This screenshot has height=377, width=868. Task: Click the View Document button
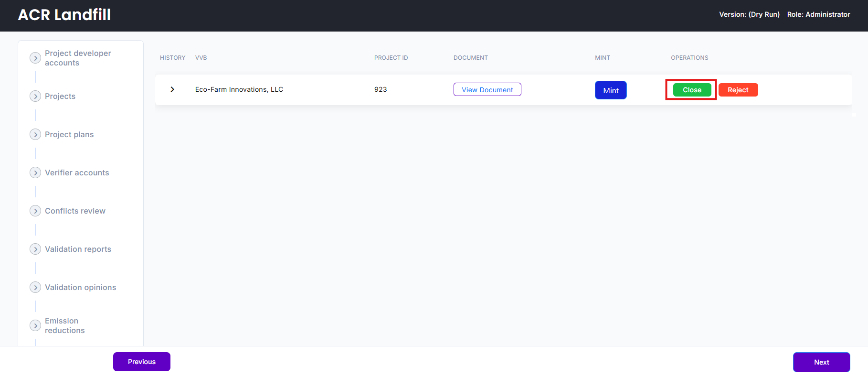coord(487,89)
